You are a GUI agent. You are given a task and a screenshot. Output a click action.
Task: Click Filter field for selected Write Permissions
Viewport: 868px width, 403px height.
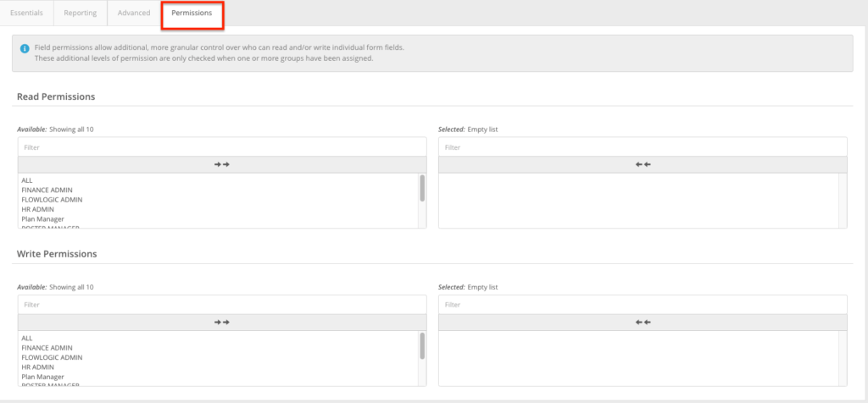click(643, 304)
